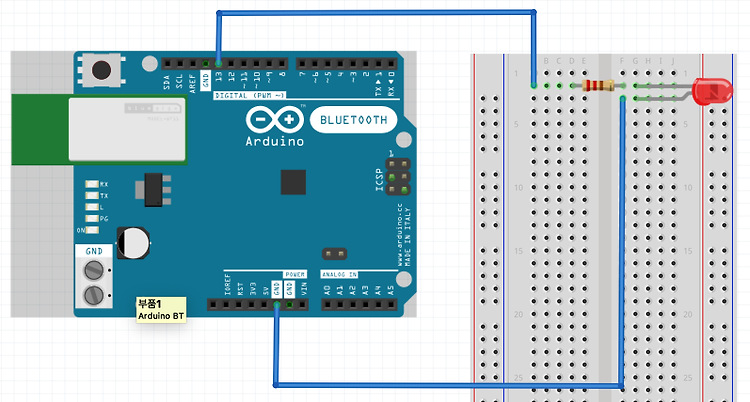The height and width of the screenshot is (402, 750).
Task: Click the 'ANALOG IN' label
Action: tap(339, 274)
